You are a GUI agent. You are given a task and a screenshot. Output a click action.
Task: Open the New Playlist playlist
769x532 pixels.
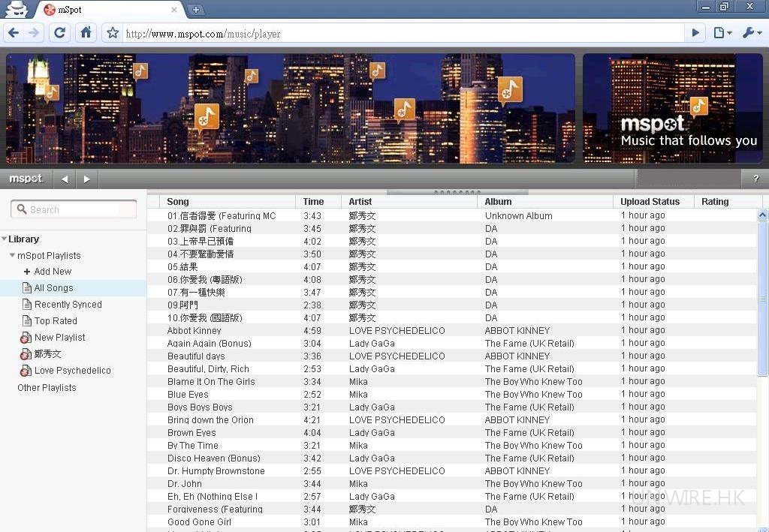(59, 338)
